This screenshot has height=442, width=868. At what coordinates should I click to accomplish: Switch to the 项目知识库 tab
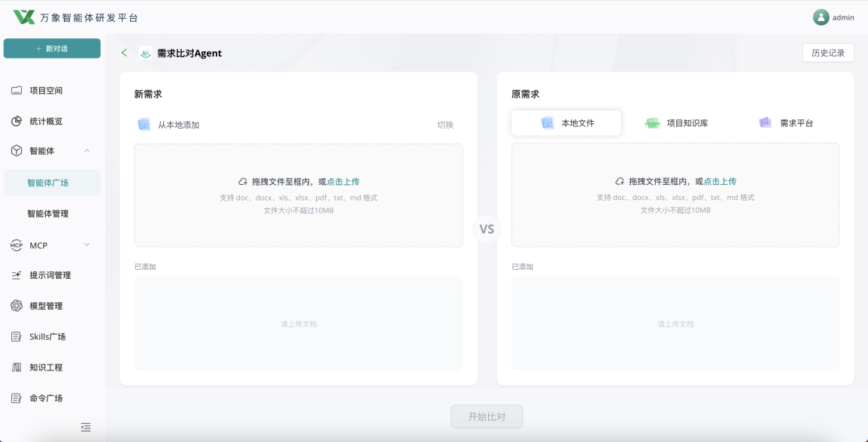(676, 123)
